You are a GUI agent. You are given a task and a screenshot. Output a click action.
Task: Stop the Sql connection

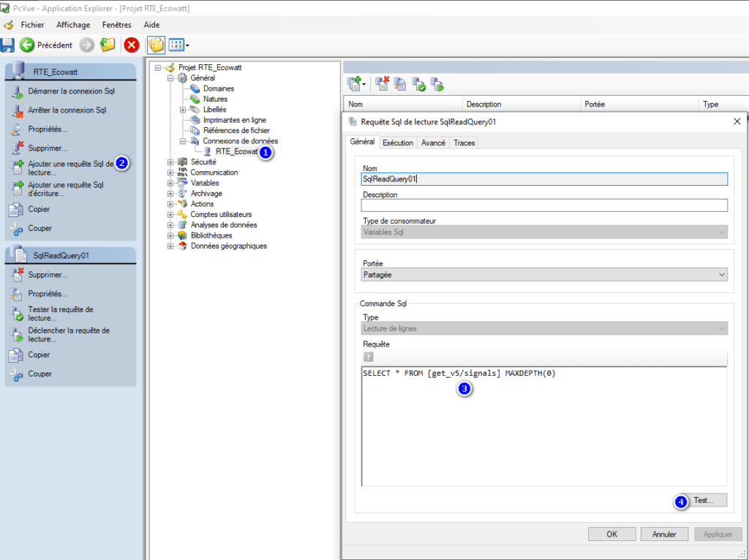[x=67, y=110]
